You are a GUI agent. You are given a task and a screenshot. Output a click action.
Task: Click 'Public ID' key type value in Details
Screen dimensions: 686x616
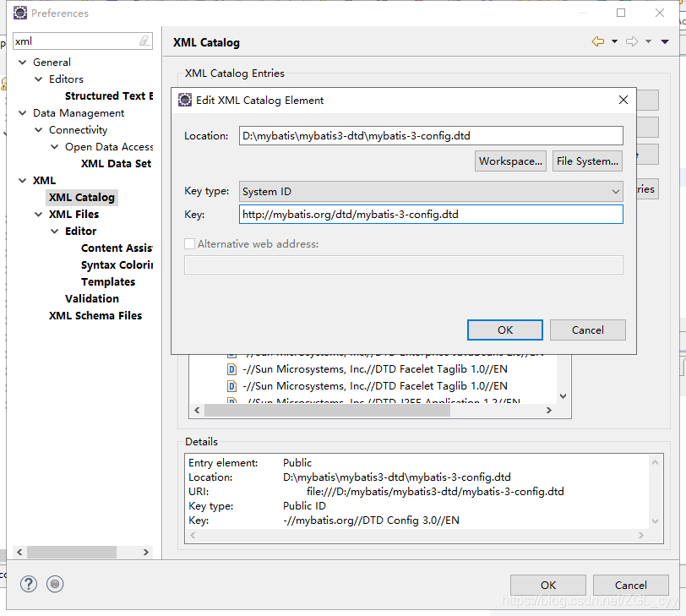304,506
